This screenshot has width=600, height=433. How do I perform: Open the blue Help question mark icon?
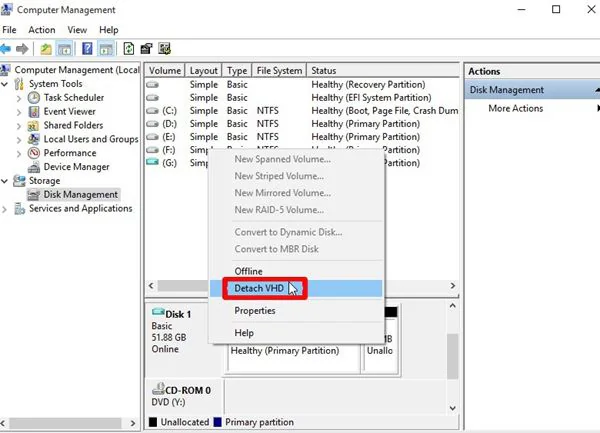tap(87, 49)
